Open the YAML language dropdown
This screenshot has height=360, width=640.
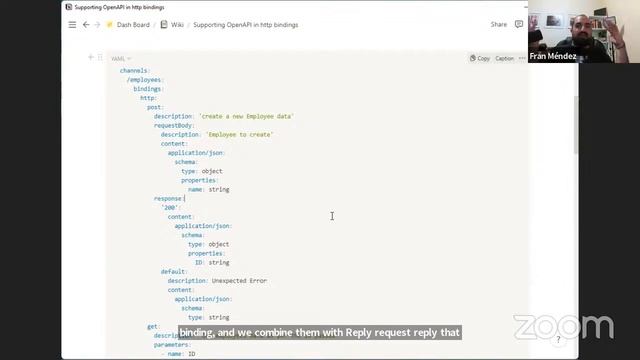pyautogui.click(x=121, y=59)
